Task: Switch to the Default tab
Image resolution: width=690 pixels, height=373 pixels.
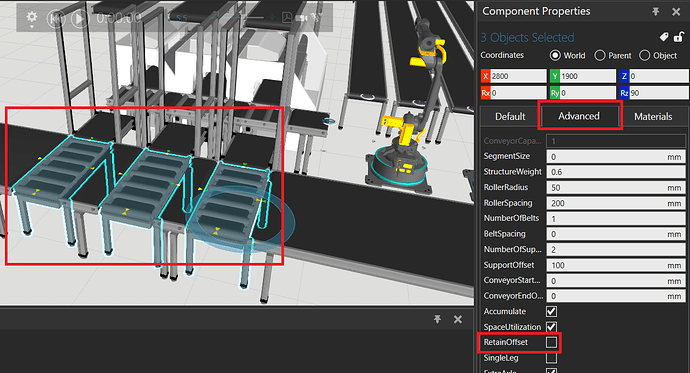Action: coord(510,117)
